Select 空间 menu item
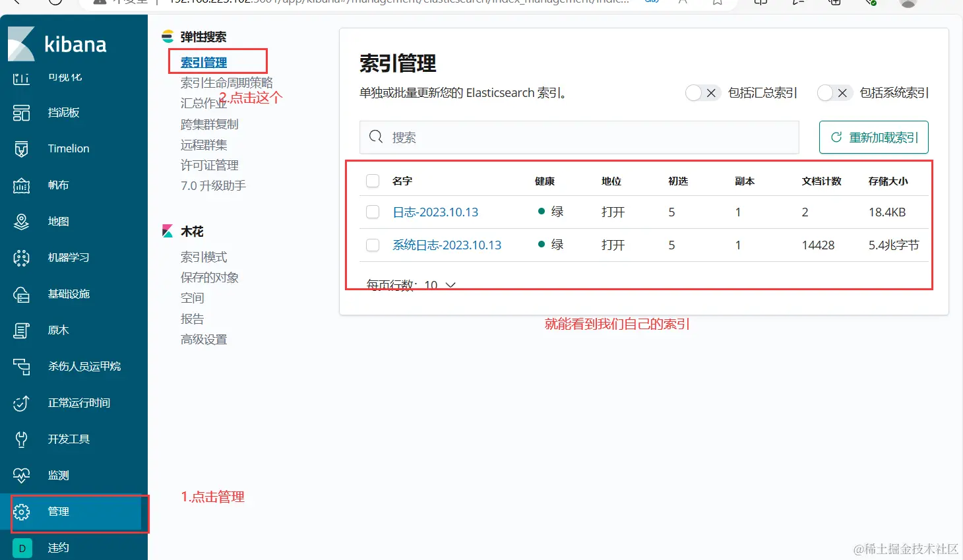 click(x=193, y=298)
